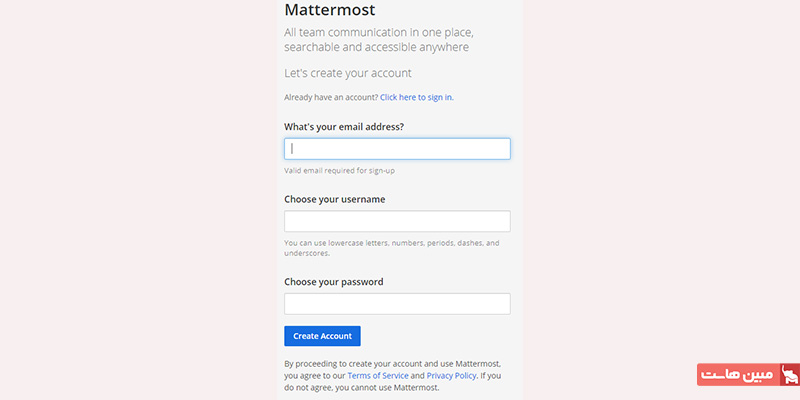
Task: Click the 'Choose your username' label
Action: pos(334,199)
